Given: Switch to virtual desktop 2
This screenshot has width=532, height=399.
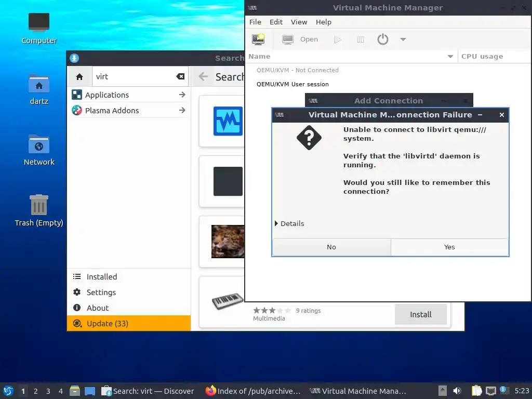Looking at the screenshot, I should pyautogui.click(x=36, y=391).
